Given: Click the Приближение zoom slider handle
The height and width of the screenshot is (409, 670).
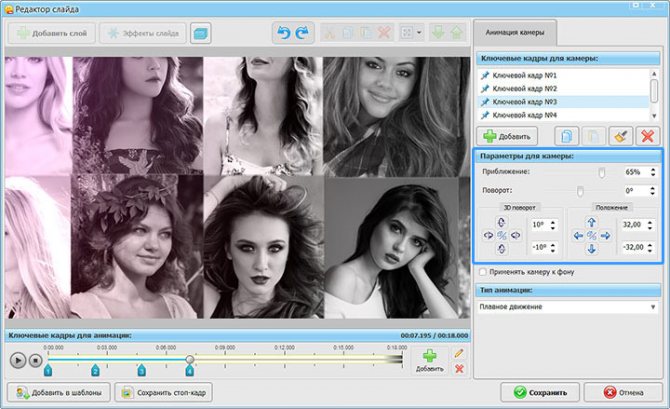Looking at the screenshot, I should tap(601, 172).
